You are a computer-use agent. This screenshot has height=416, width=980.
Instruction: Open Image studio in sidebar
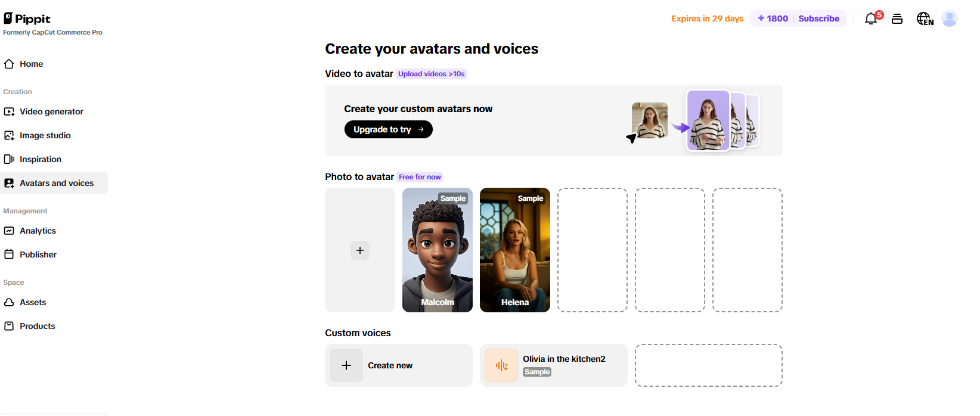[45, 135]
